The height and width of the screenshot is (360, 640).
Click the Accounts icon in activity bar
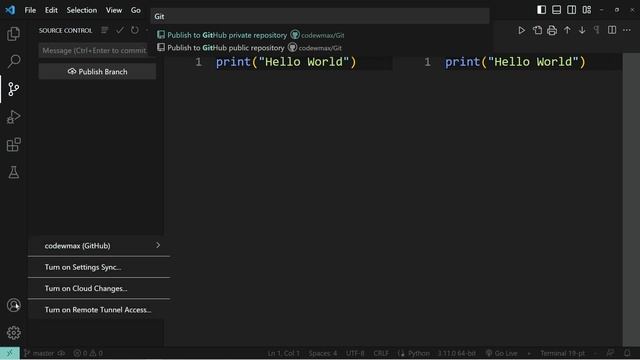tap(13, 305)
